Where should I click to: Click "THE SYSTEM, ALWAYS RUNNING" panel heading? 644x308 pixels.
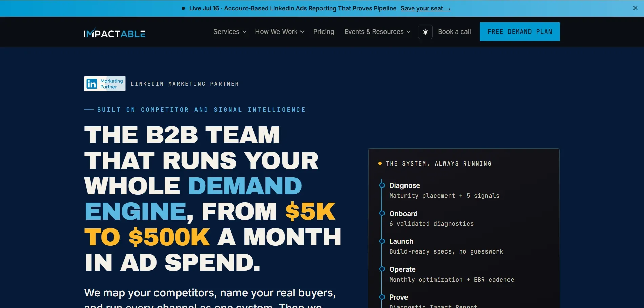pyautogui.click(x=439, y=164)
